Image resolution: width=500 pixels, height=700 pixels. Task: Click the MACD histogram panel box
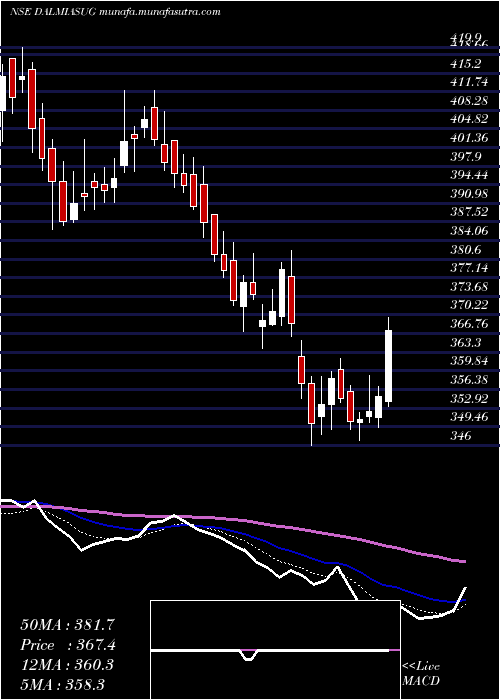coord(275,650)
